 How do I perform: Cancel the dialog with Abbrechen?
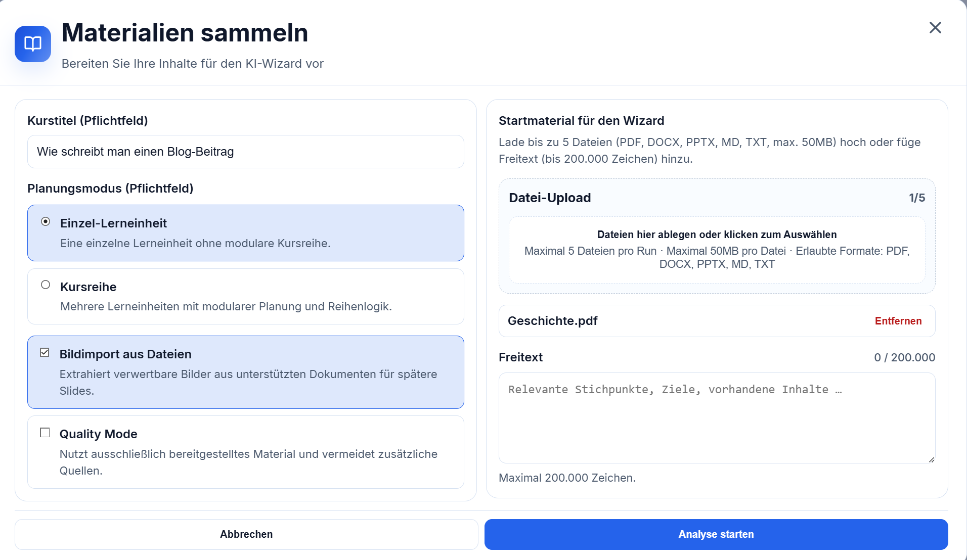point(246,534)
